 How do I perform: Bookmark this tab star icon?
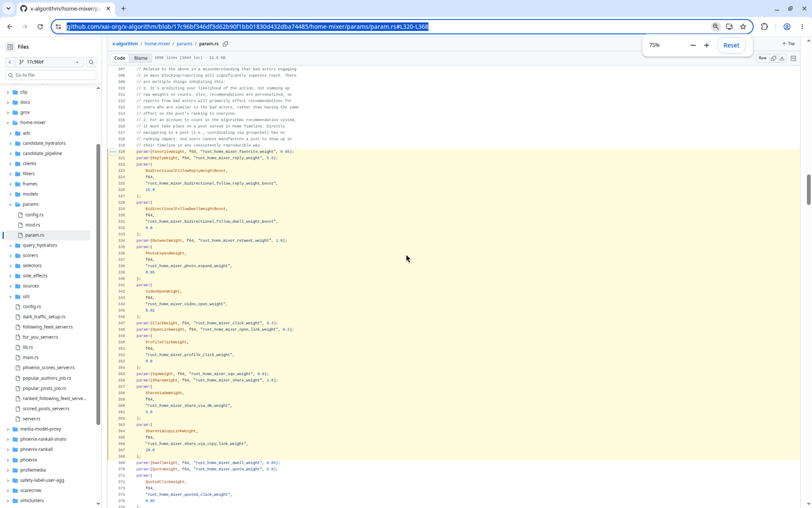point(743,27)
